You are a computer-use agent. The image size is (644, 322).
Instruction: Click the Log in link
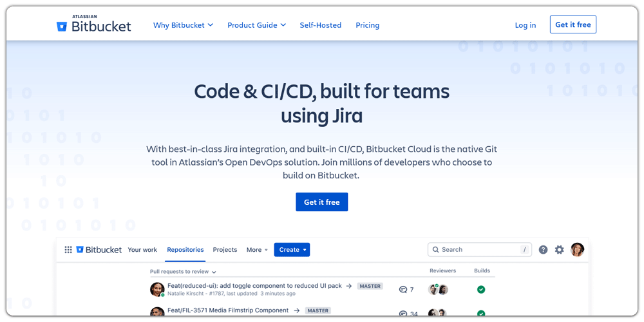526,25
